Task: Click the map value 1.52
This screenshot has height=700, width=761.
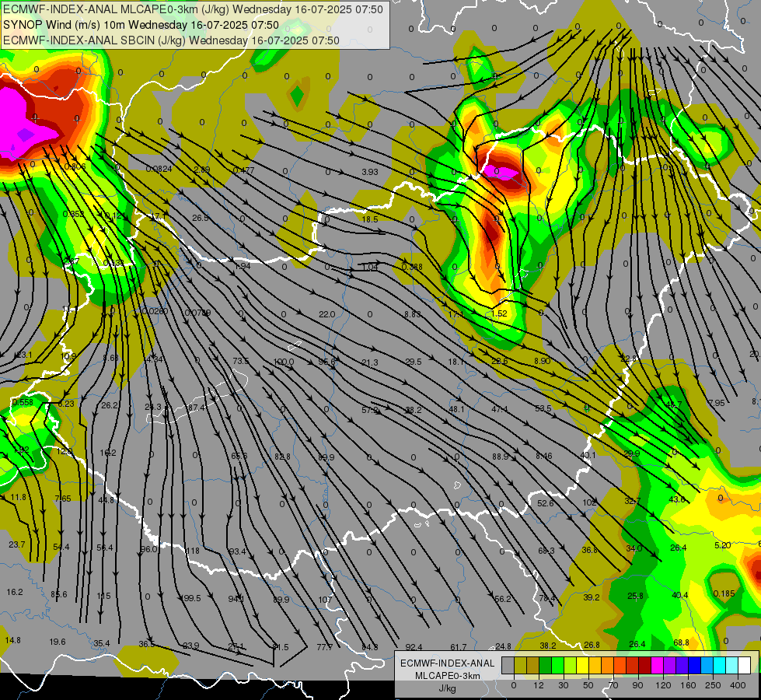Action: [x=499, y=313]
